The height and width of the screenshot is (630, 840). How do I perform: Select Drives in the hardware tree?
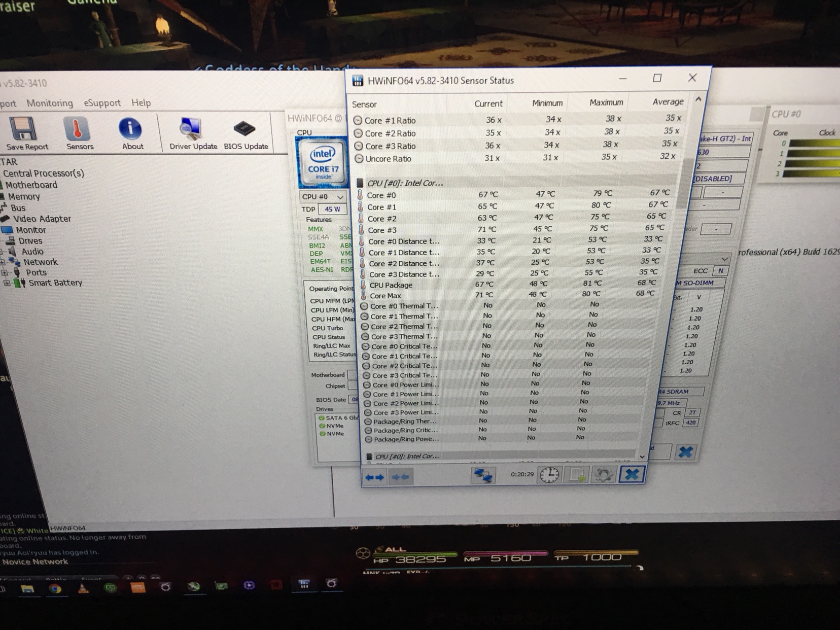(30, 241)
